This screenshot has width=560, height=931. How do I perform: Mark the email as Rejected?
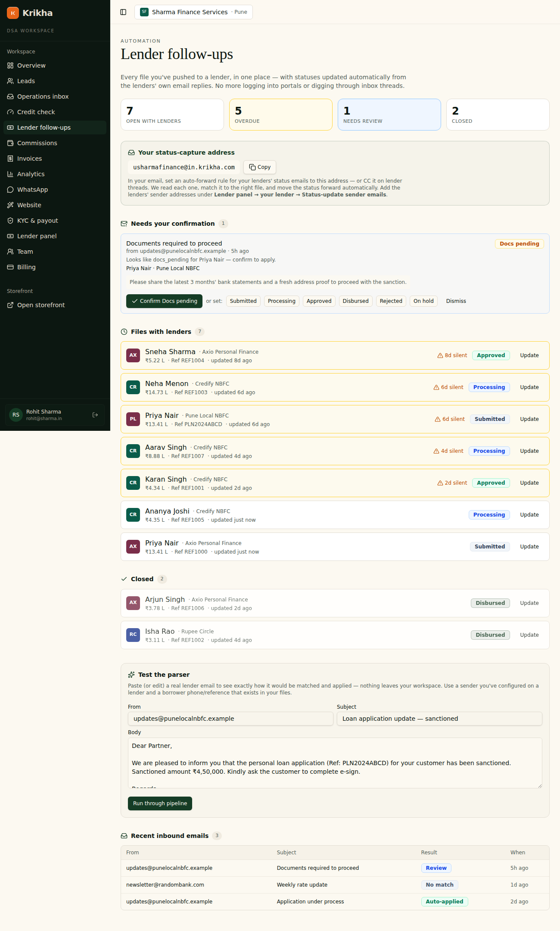[391, 301]
